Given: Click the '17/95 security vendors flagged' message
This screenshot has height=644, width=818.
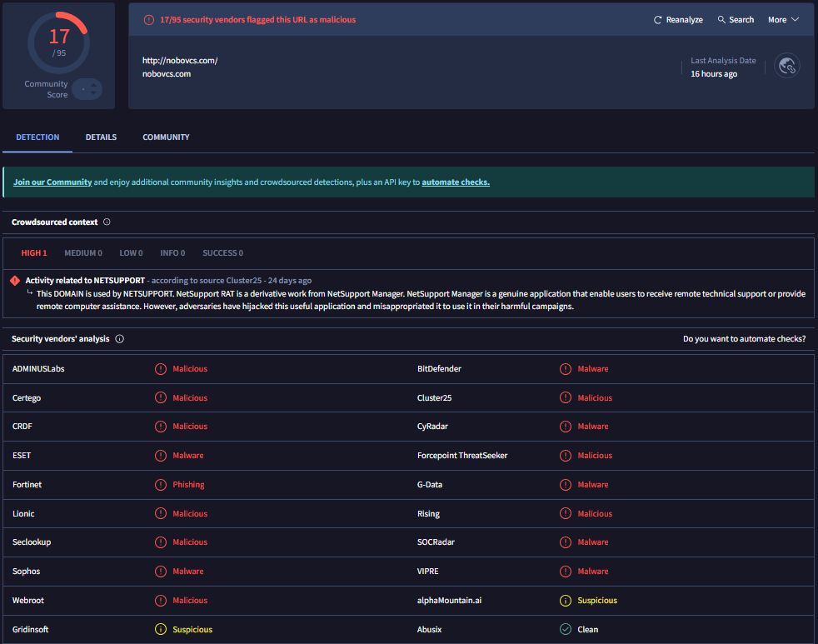Looking at the screenshot, I should [257, 20].
